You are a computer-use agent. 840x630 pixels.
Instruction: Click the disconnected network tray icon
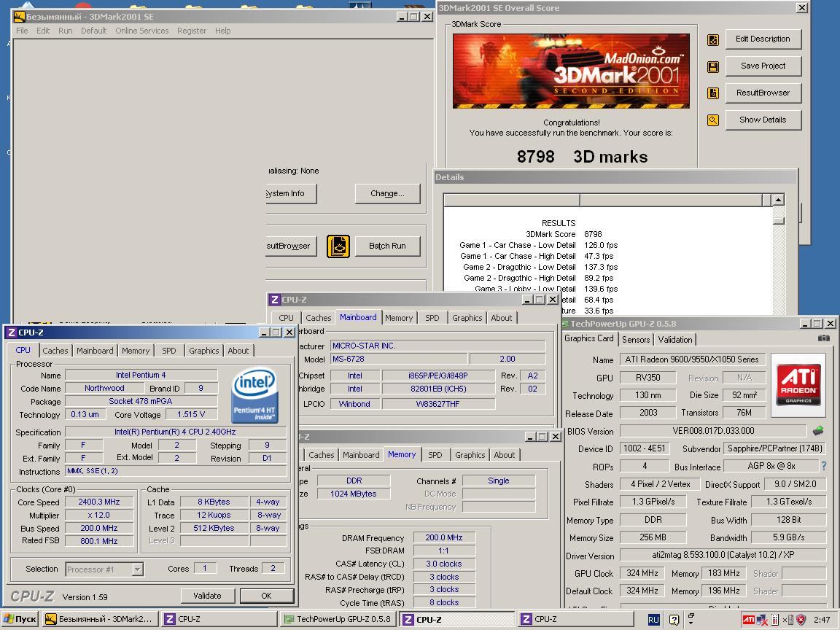(x=762, y=620)
